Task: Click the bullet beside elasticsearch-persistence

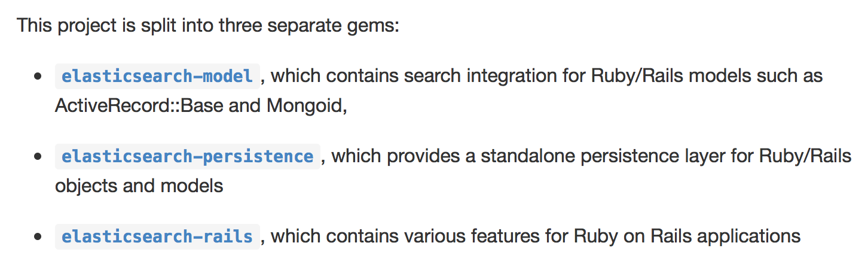Action: [x=38, y=157]
